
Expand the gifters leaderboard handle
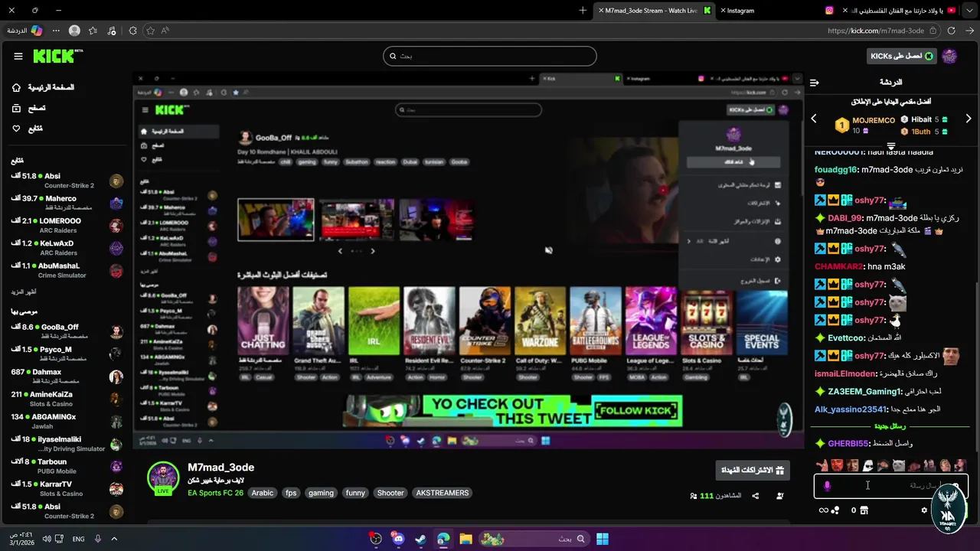click(891, 145)
